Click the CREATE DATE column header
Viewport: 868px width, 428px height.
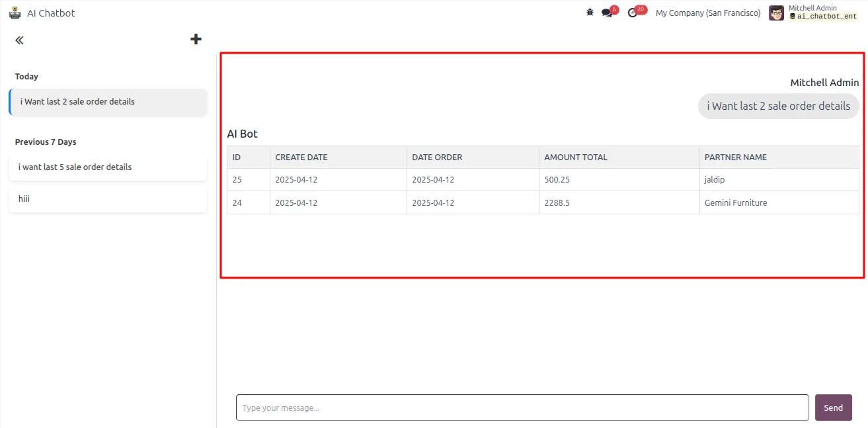(x=338, y=157)
